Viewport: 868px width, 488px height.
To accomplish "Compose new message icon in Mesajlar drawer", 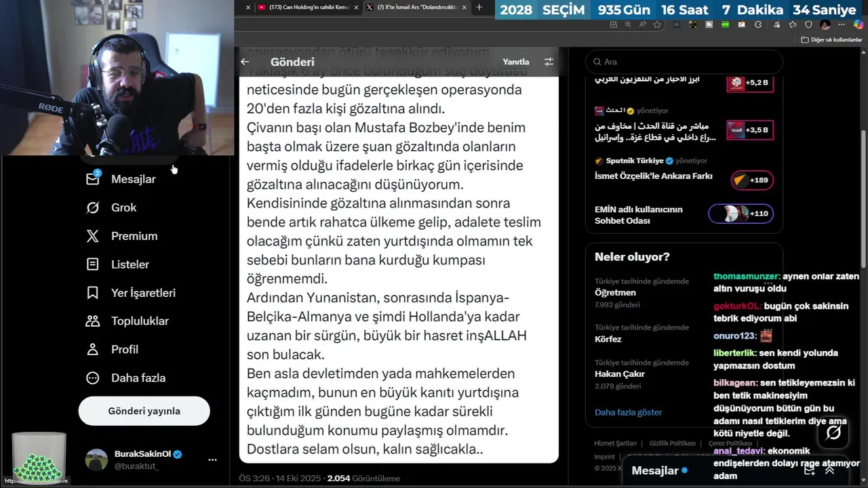I will click(809, 470).
